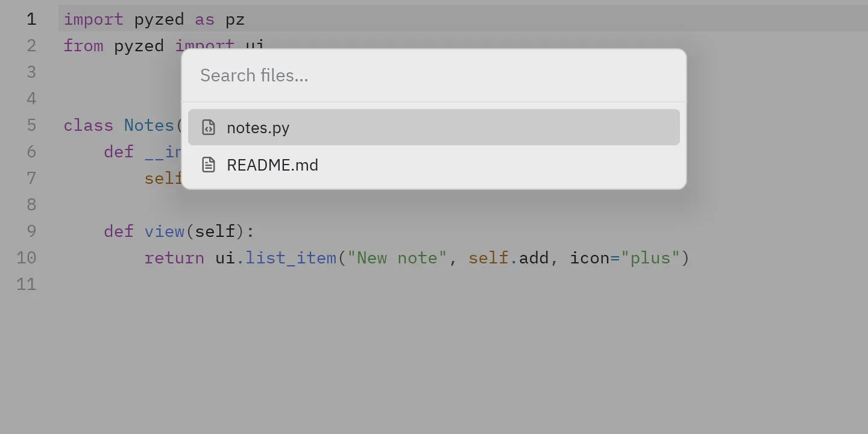The image size is (868, 434).
Task: Place cursor on "def view(self):" line
Action: point(180,231)
